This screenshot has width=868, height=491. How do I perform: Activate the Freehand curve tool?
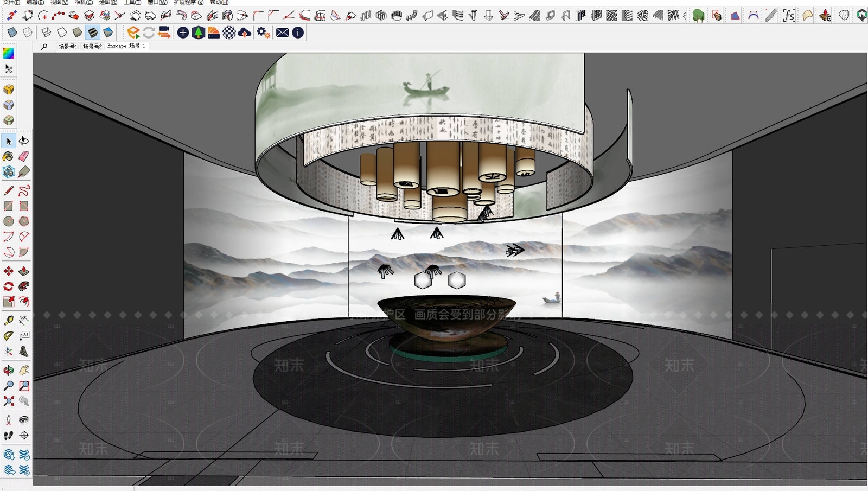point(24,190)
